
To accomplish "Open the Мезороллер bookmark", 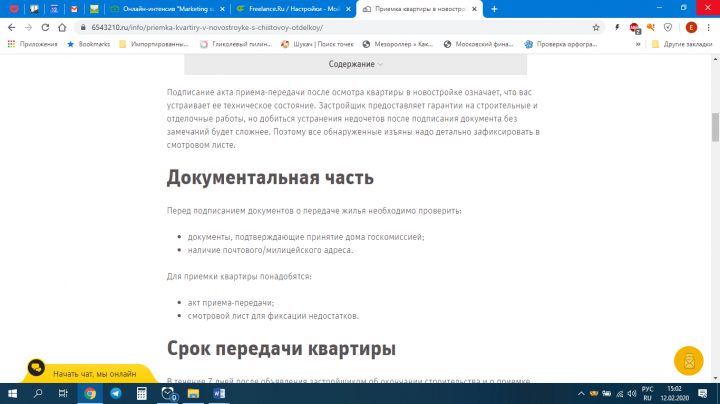I will coord(398,44).
